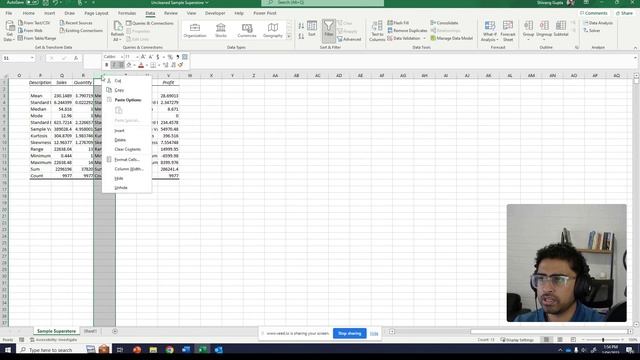Switch to the Formulas tab
This screenshot has height=360, width=640.
tap(127, 13)
